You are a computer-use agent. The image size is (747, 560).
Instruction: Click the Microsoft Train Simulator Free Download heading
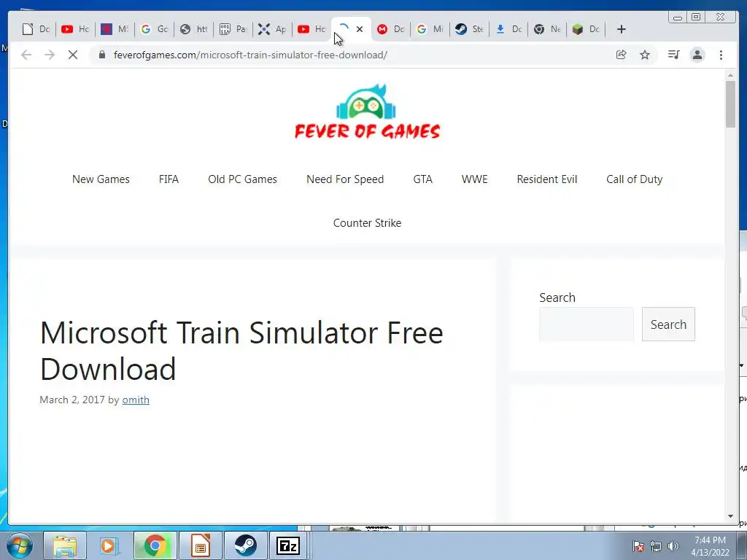coord(241,351)
